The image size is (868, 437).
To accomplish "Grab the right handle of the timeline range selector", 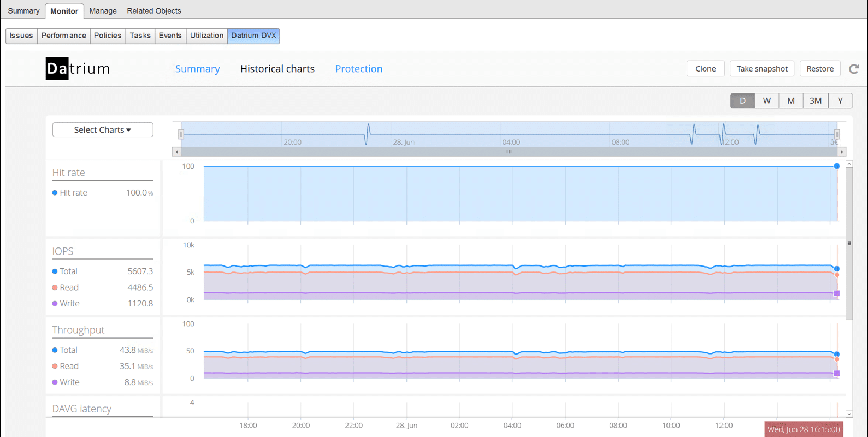I will (837, 134).
